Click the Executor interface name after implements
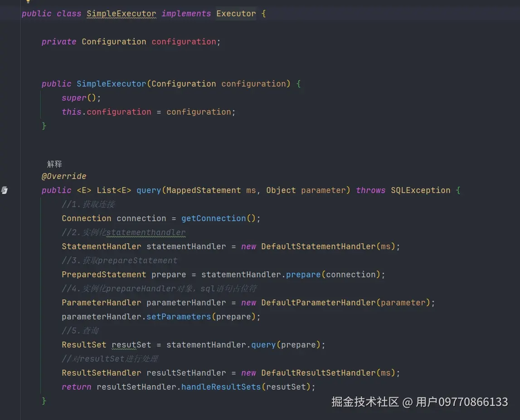 [236, 14]
